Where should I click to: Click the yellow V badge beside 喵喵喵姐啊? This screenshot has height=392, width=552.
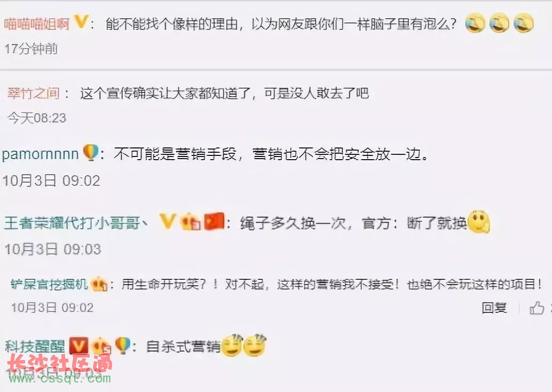81,23
